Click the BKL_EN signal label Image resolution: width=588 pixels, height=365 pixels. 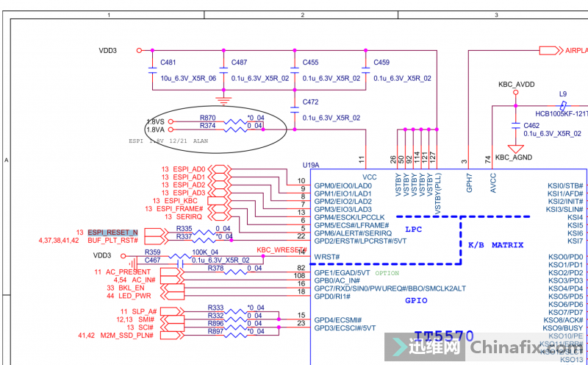click(132, 288)
